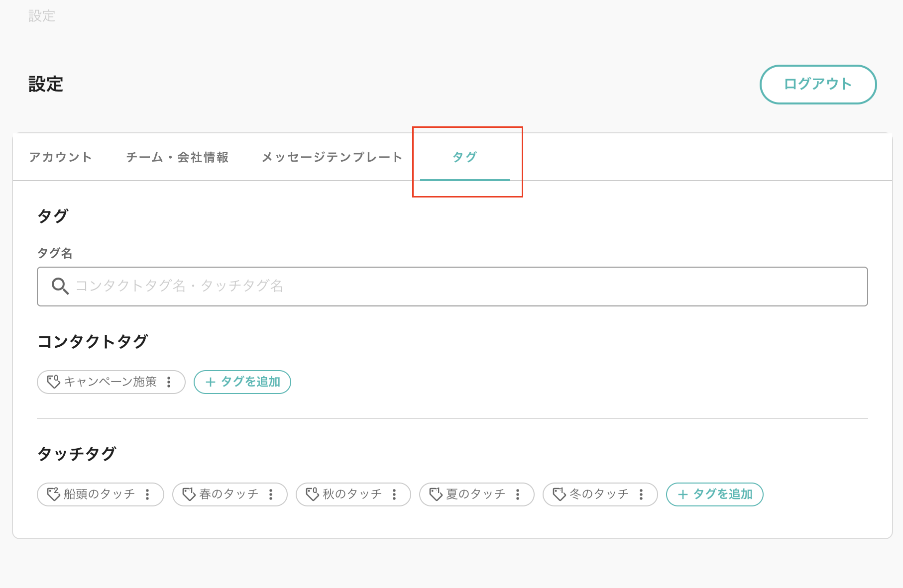This screenshot has width=903, height=588.
Task: Select the キャンペーン施策 tag label
Action: (111, 382)
